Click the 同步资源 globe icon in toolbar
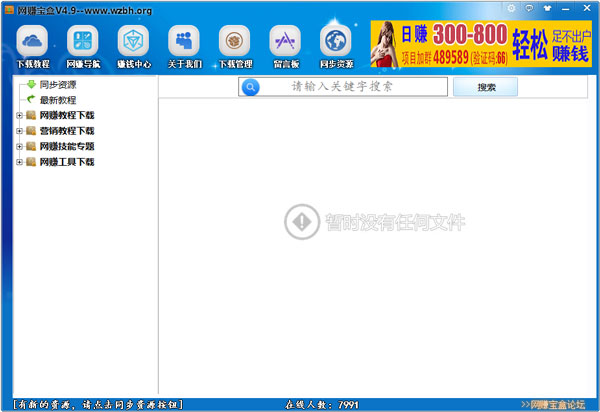Viewport: 600px width, 412px height. point(336,46)
